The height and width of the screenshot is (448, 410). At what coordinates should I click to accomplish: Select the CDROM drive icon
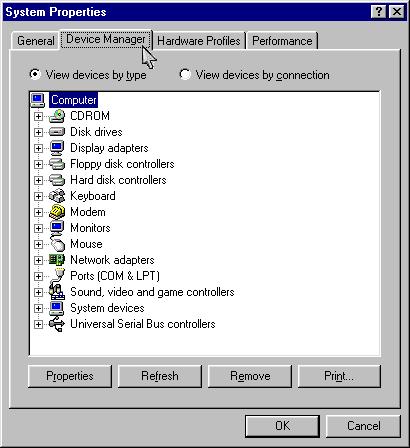click(x=57, y=116)
